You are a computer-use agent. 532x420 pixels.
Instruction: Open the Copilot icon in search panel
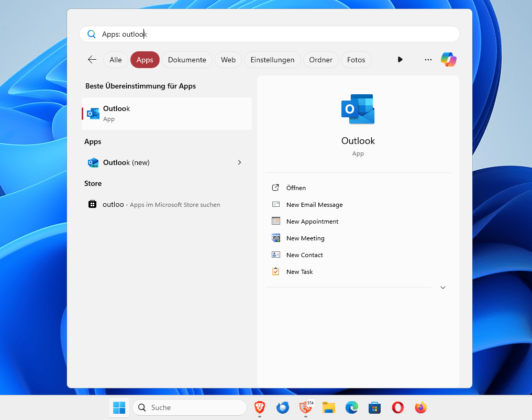point(449,60)
